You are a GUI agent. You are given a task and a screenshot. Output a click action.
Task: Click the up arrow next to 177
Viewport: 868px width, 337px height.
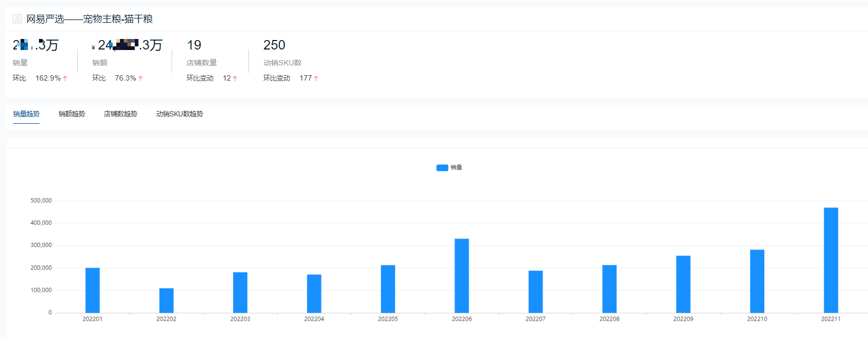[x=316, y=78]
